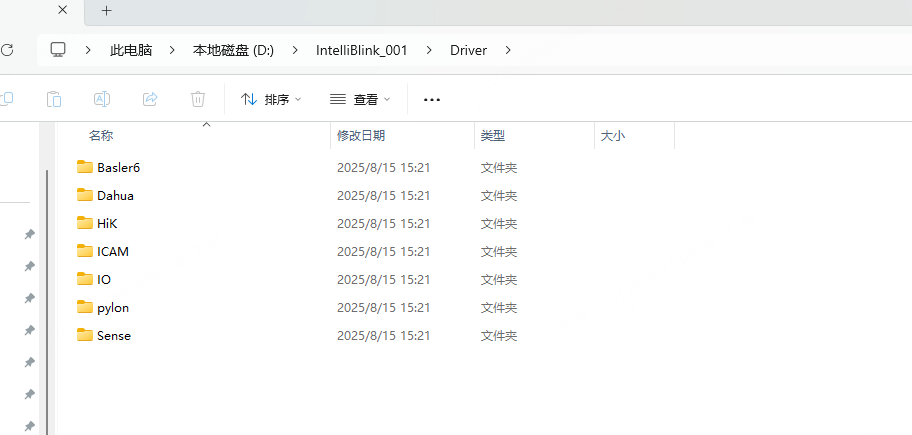Open the 排序 sort dropdown
Screen dimensions: 912x435
pos(271,100)
